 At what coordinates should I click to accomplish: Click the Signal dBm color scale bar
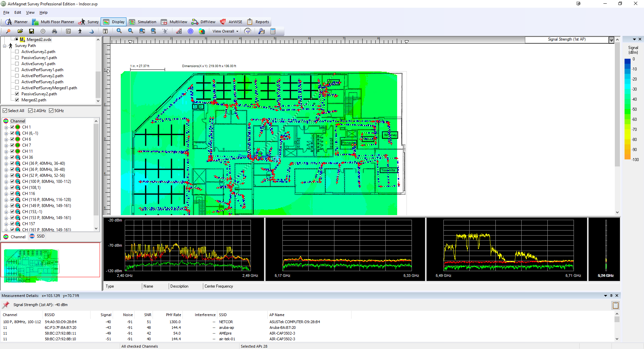(627, 109)
